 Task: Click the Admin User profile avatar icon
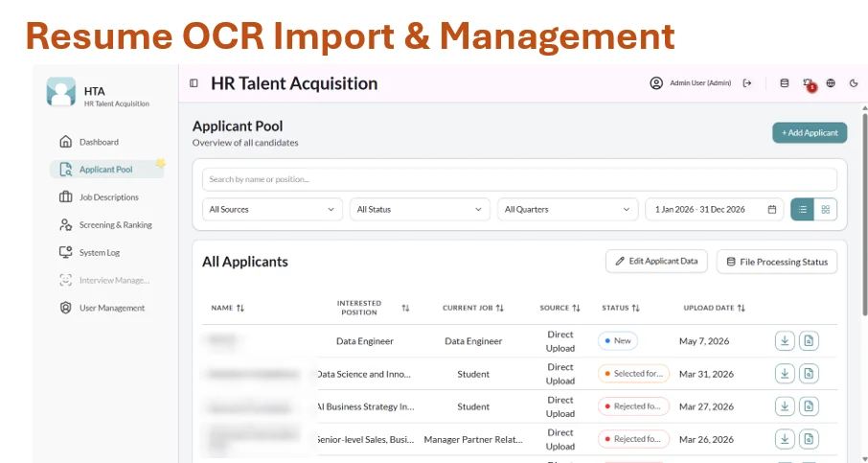656,83
